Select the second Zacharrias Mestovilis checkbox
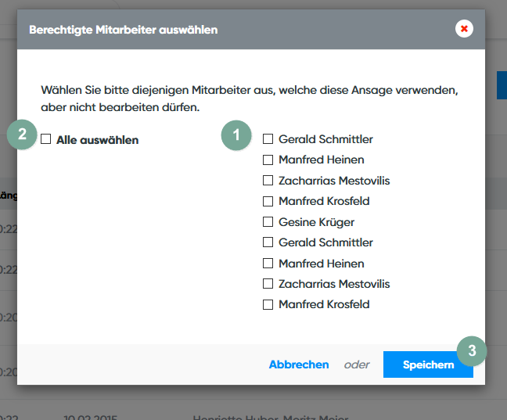This screenshot has width=507, height=420. pos(268,284)
